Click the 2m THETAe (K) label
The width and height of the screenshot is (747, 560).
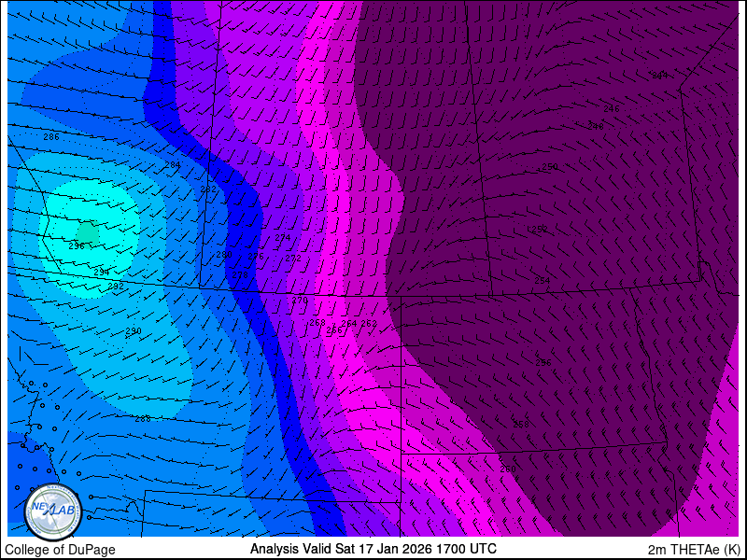point(694,549)
